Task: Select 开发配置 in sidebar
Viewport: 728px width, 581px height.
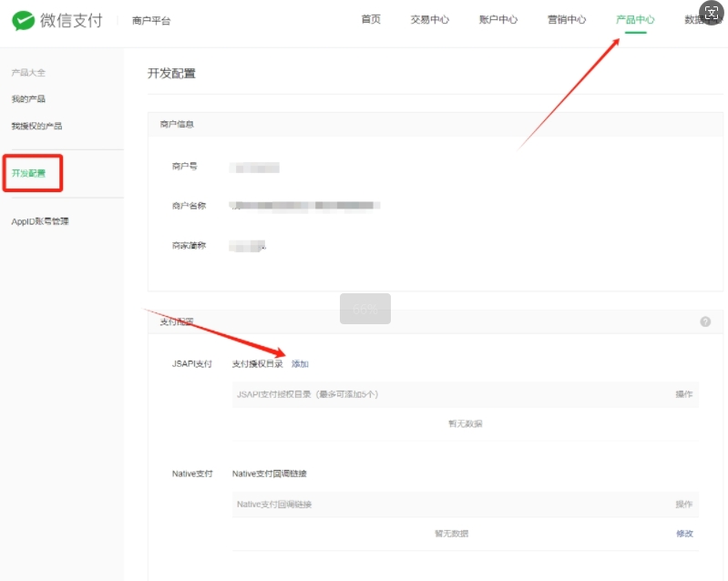Action: pos(28,173)
